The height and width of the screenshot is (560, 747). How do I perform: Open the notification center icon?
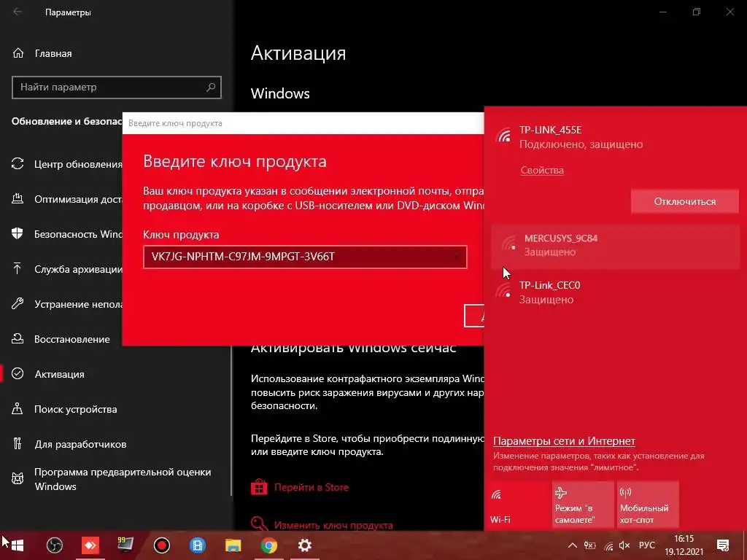click(723, 545)
